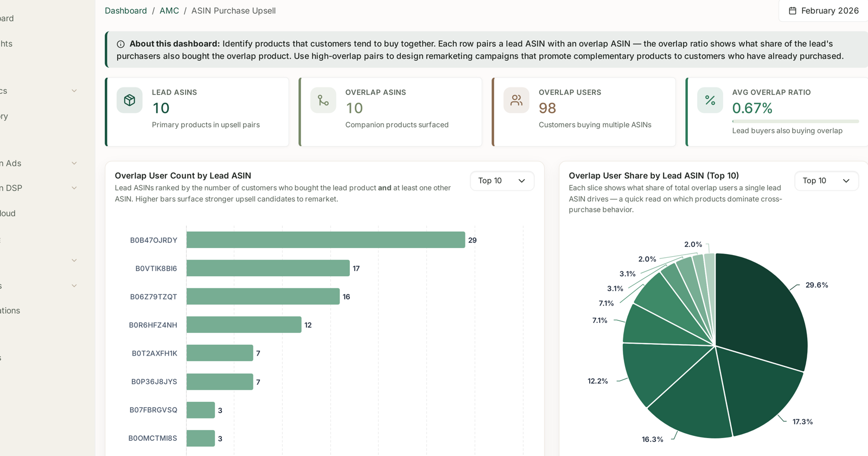Click the bar value label 29
Screen dimensions: 868x456
pos(473,240)
